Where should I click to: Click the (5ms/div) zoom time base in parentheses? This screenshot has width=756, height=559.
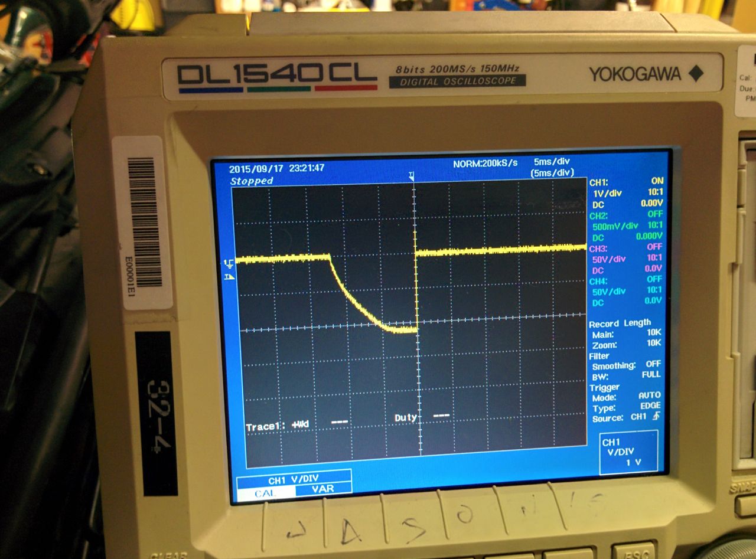click(552, 172)
